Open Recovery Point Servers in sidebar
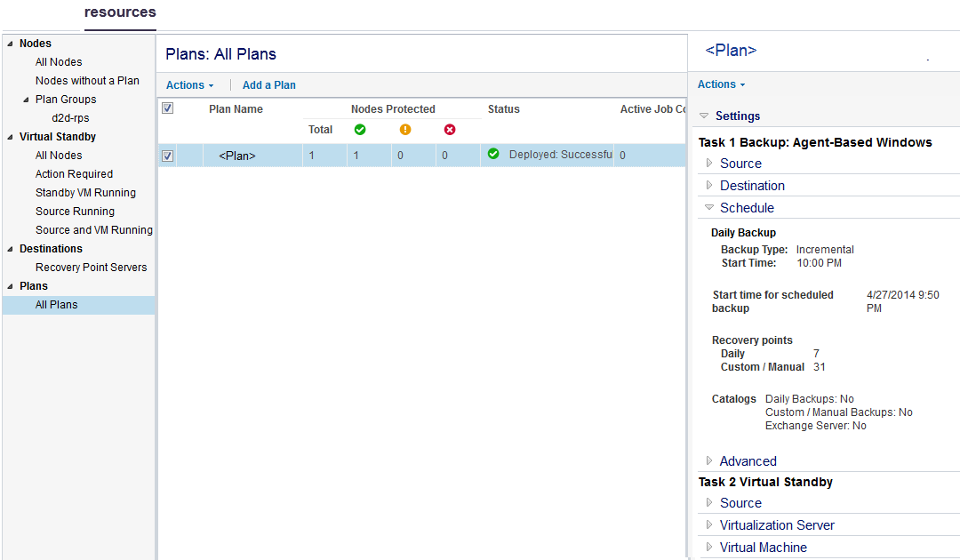This screenshot has width=960, height=560. 91,268
